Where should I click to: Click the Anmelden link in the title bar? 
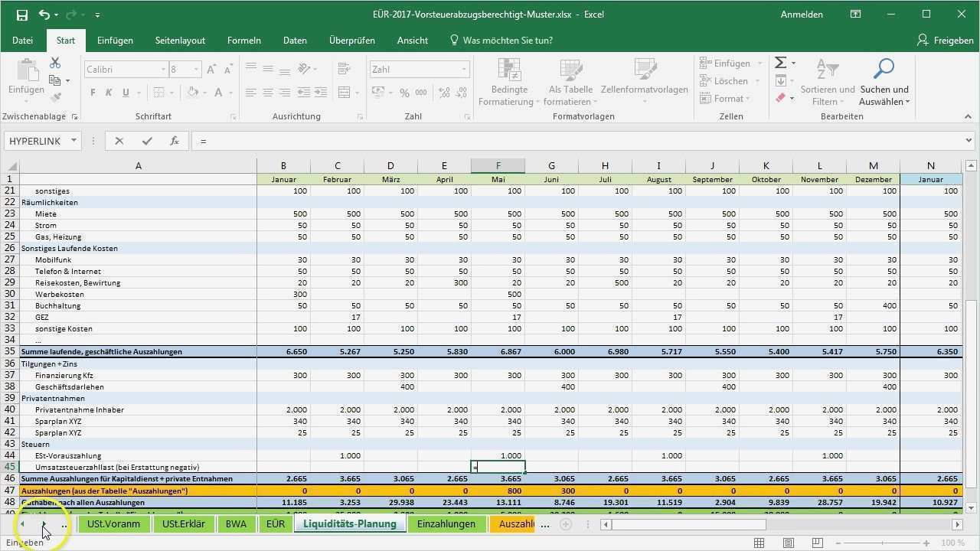tap(801, 14)
